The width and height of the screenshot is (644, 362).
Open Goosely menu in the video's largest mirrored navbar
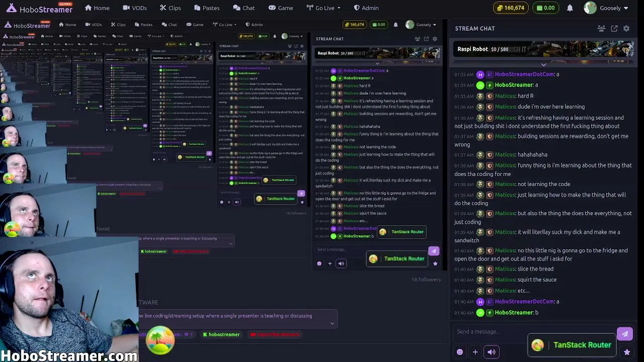point(421,25)
